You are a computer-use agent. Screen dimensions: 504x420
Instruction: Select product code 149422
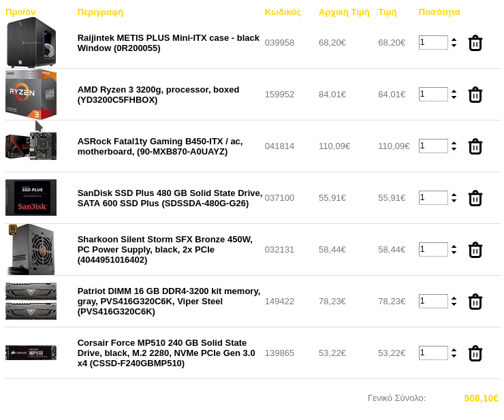point(279,302)
